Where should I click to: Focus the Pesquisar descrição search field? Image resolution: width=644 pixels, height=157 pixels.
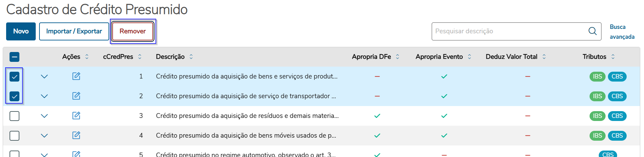point(509,31)
